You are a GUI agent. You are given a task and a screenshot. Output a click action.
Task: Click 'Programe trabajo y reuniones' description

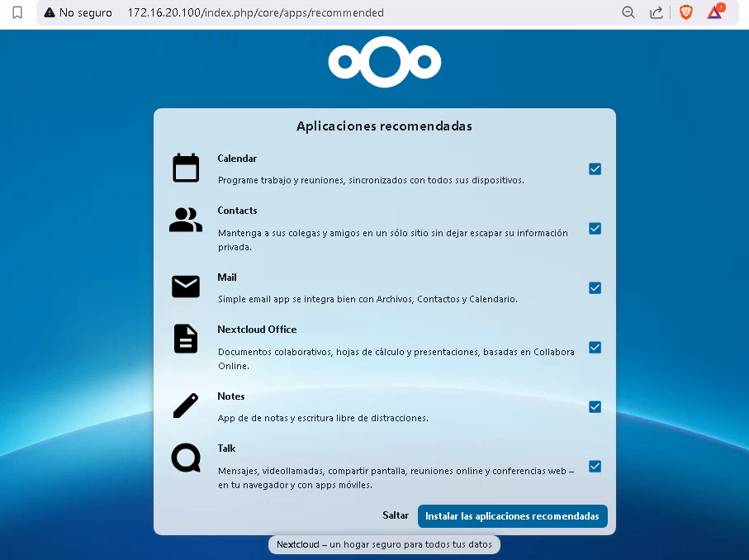point(371,180)
